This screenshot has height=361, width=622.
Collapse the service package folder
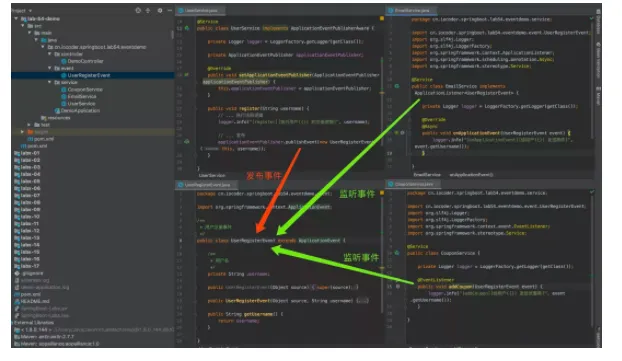click(50, 82)
